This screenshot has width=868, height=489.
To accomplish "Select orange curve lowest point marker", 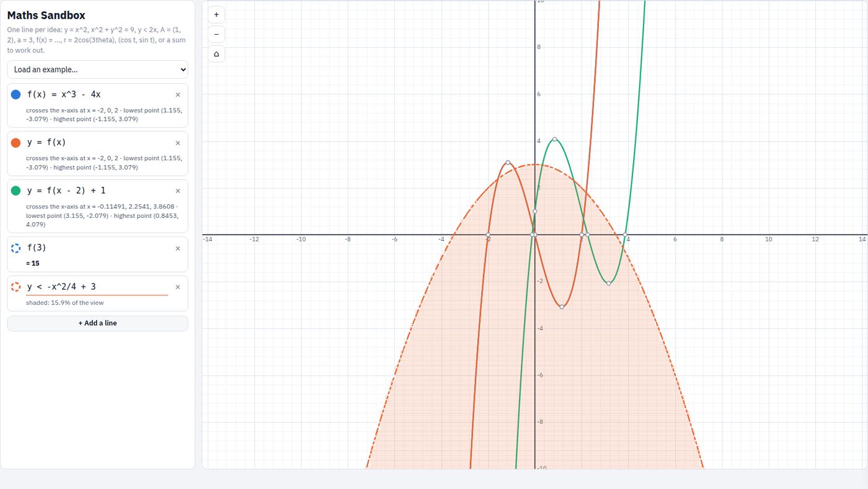I will pos(562,307).
